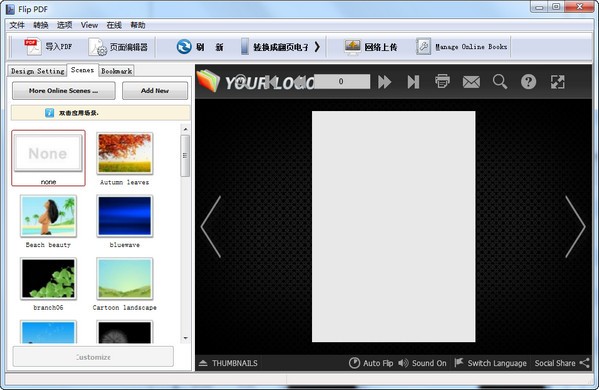
Task: Select the Scenes tab
Action: (x=82, y=70)
